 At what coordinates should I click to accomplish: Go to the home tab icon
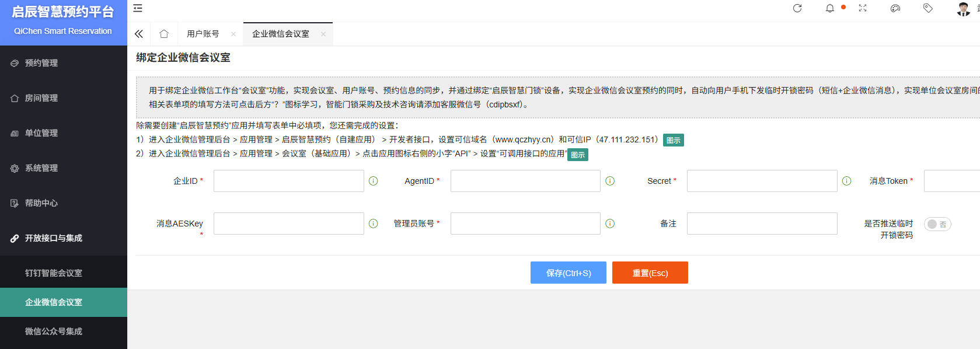click(x=164, y=34)
